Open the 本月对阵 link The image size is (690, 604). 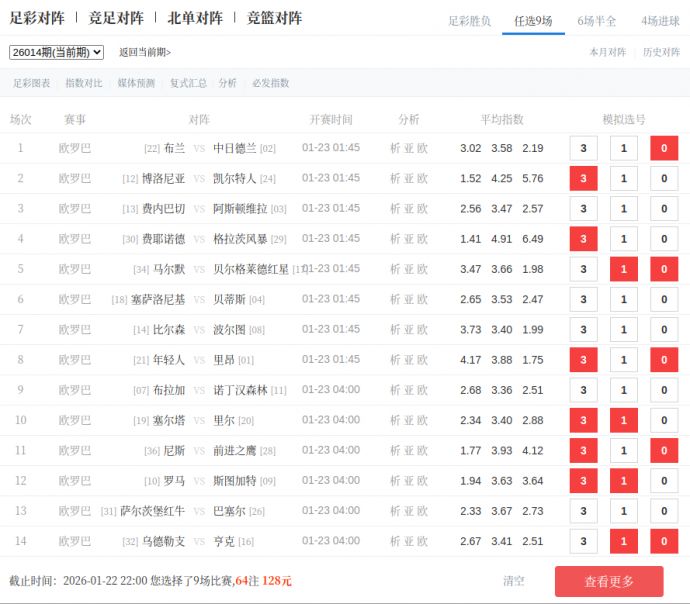pos(607,52)
